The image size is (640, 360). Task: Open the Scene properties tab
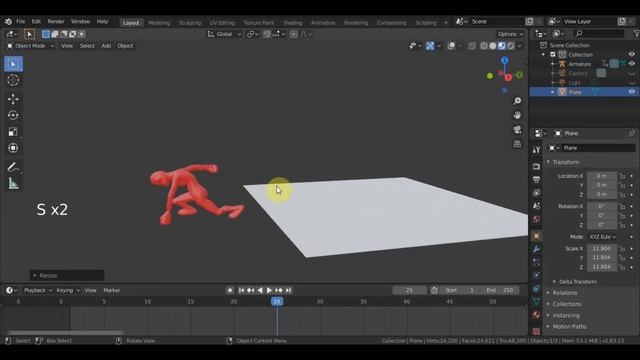536,206
